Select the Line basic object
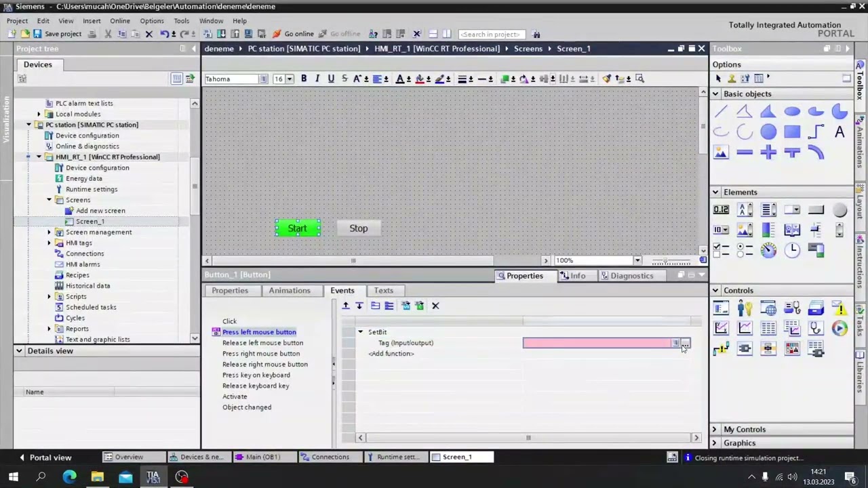The width and height of the screenshot is (868, 488). (721, 112)
